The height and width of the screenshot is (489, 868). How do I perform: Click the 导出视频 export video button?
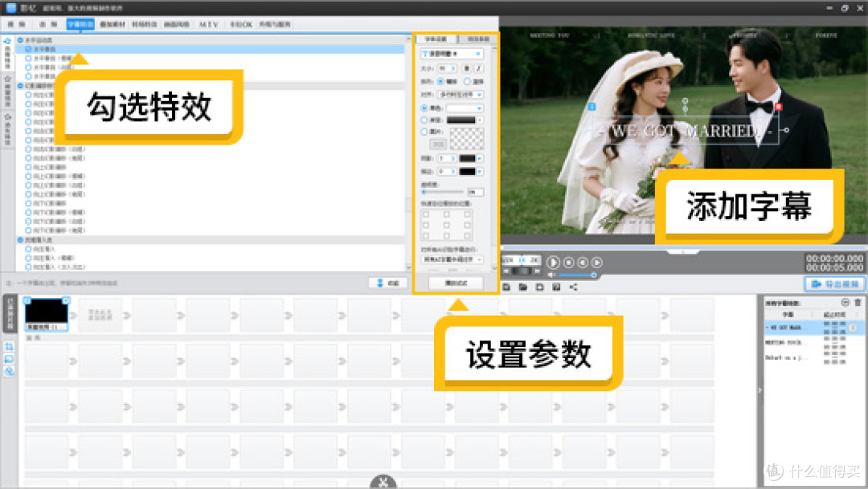[x=835, y=283]
